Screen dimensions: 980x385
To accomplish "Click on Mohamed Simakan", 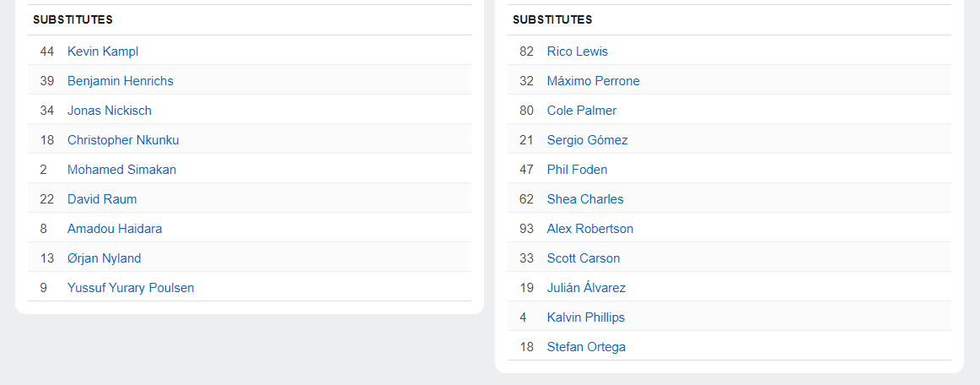I will tap(121, 170).
